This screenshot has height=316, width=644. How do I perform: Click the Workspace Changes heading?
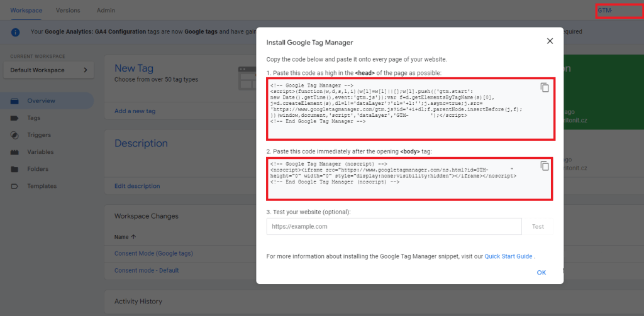pos(146,216)
